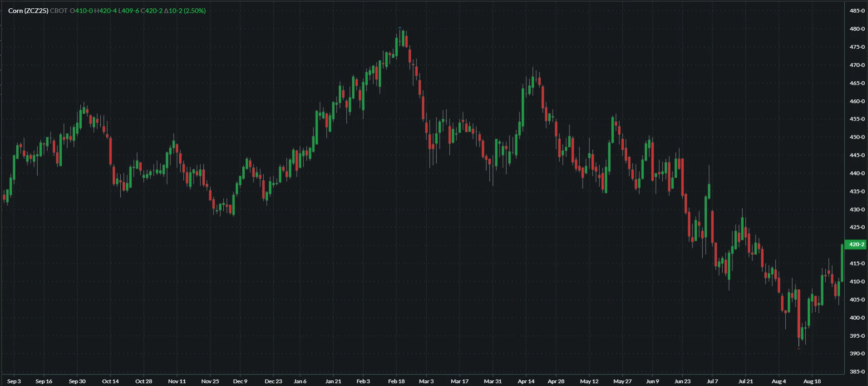Click the last tall green candle at right edge

[842, 263]
